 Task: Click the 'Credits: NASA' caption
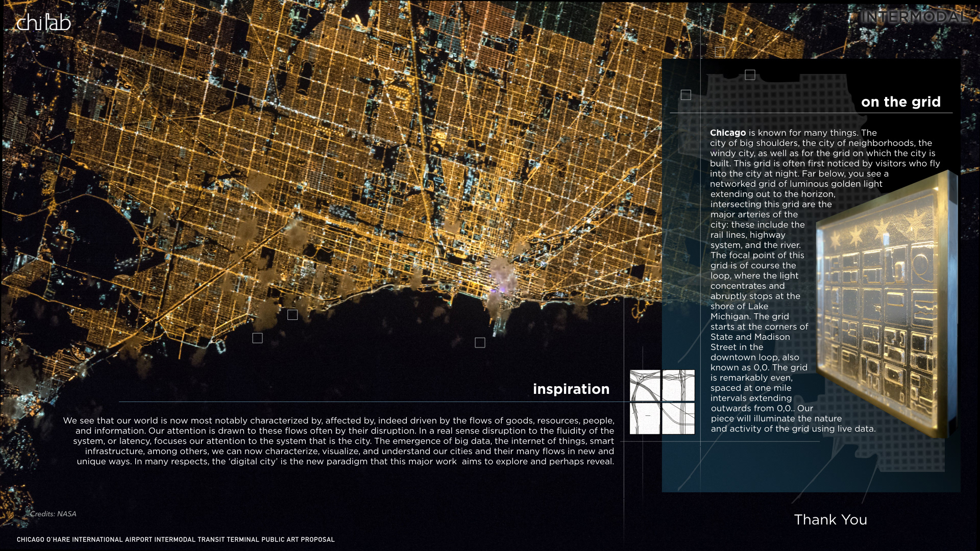click(53, 514)
